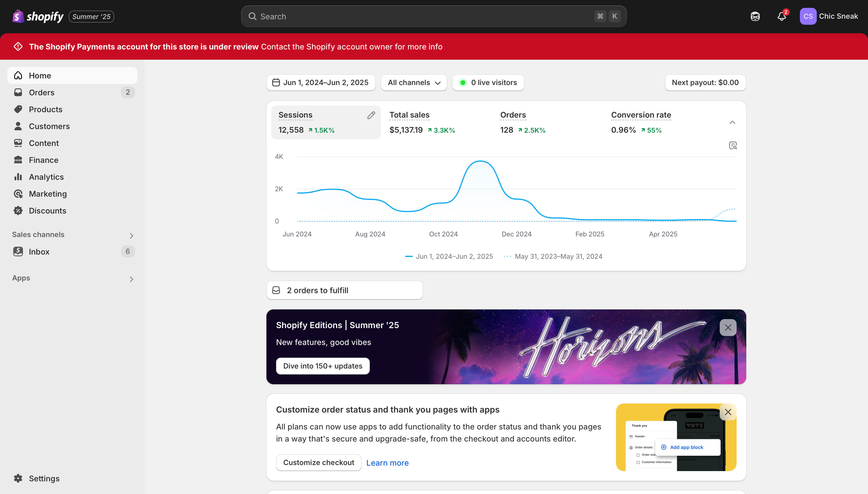
Task: Click the Orders count badge 2
Action: [127, 92]
